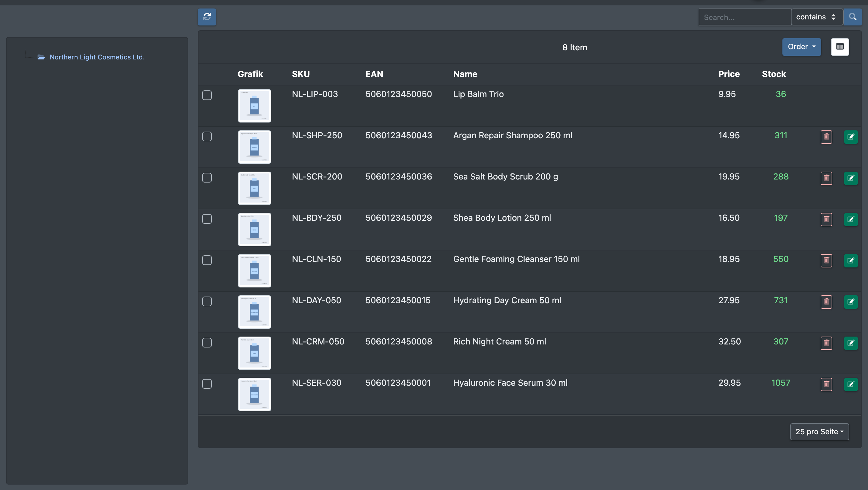The height and width of the screenshot is (490, 868).
Task: Check the NL-BDY-250 row checkbox
Action: click(207, 219)
